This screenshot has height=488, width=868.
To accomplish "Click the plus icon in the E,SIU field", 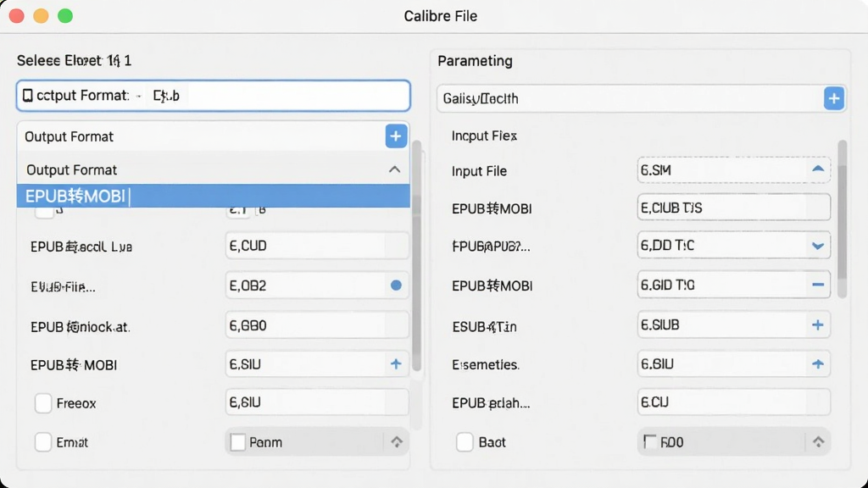I will [396, 364].
